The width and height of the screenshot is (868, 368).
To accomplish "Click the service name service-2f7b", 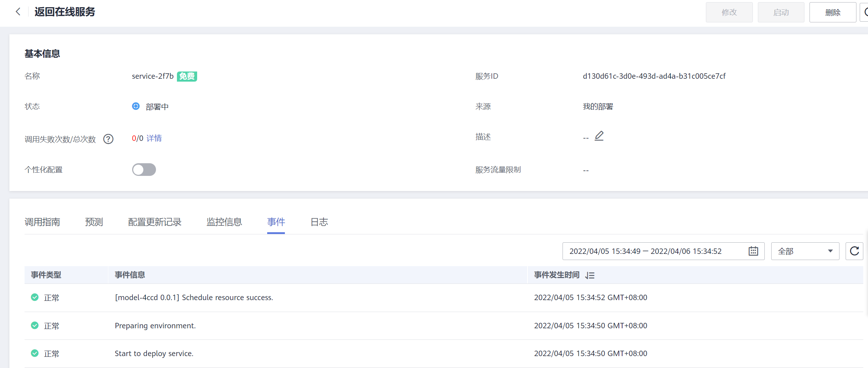I will point(153,76).
